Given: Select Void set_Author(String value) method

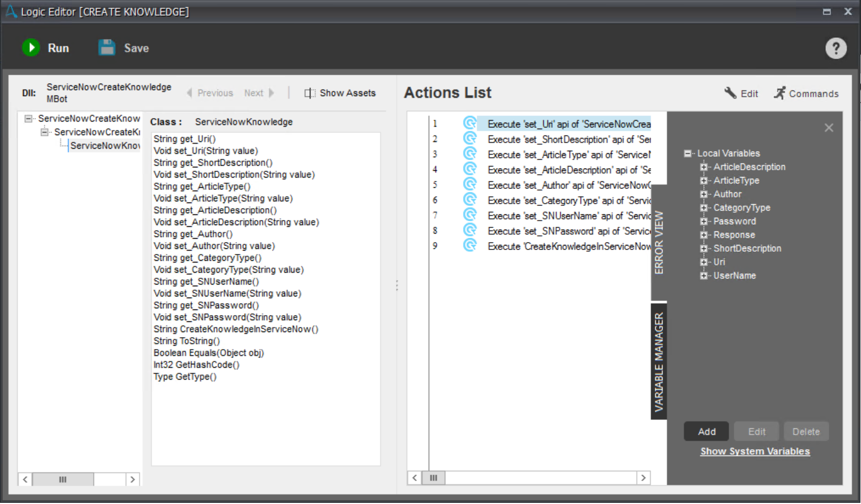Looking at the screenshot, I should point(214,246).
